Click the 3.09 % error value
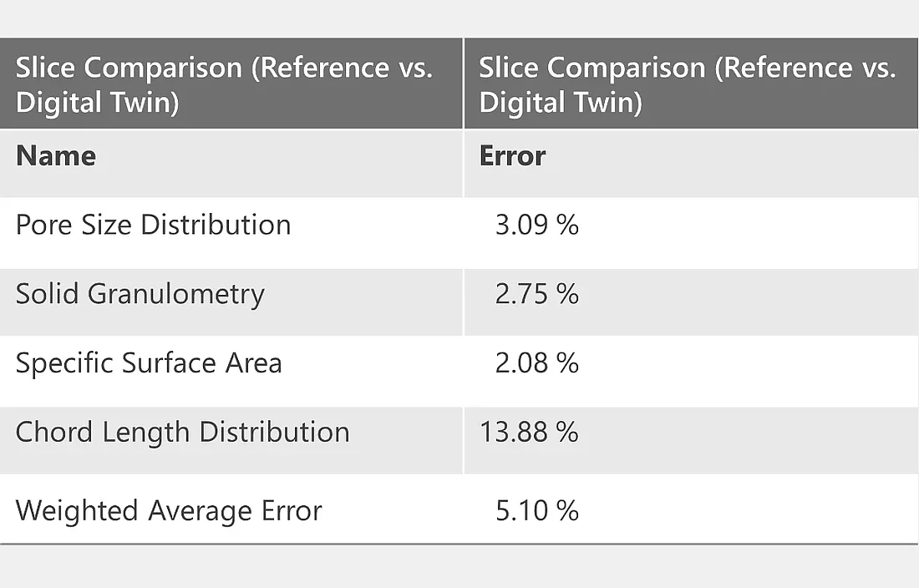Image resolution: width=919 pixels, height=588 pixels. click(536, 226)
